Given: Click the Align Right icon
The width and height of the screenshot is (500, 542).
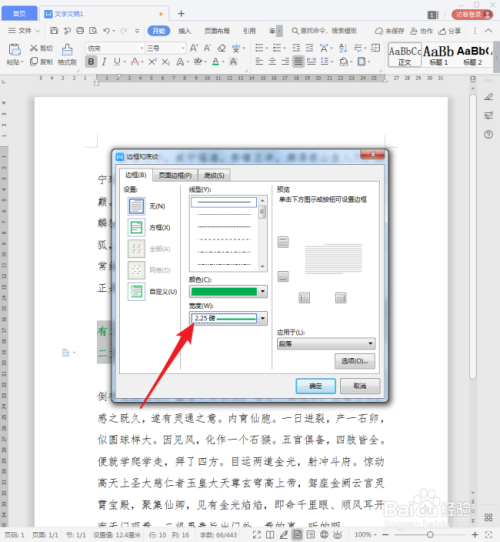Looking at the screenshot, I should tap(285, 62).
